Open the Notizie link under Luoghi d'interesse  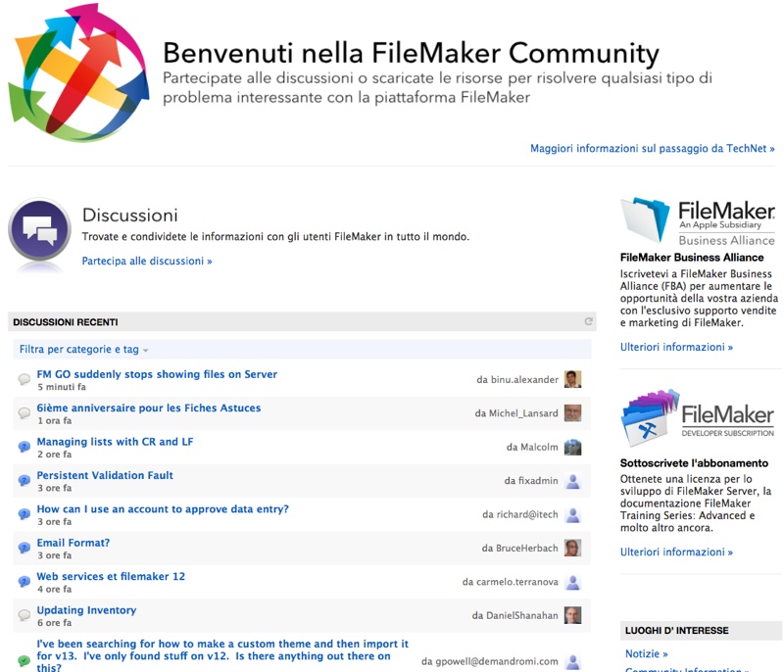coord(646,653)
